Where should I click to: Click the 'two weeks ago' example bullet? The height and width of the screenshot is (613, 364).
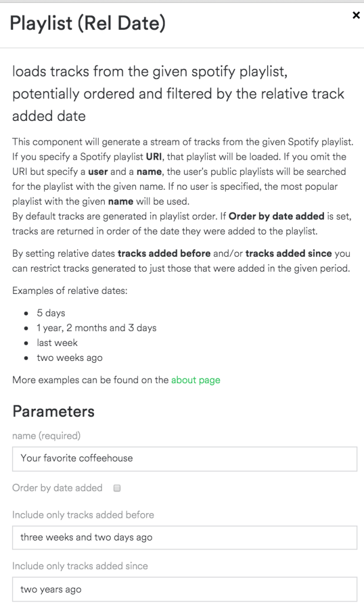pyautogui.click(x=69, y=358)
